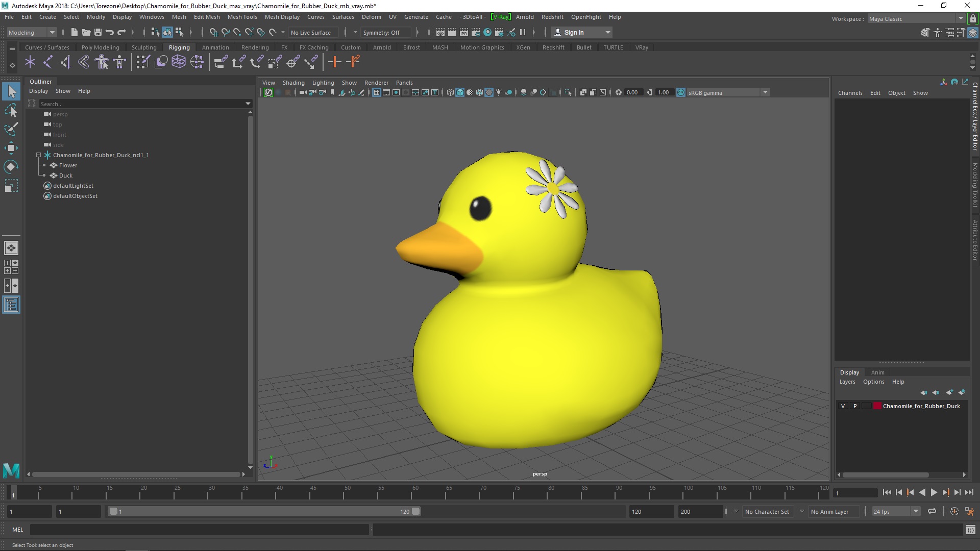Click the Create Lattice shelf icon
The height and width of the screenshot is (551, 980).
pyautogui.click(x=179, y=62)
